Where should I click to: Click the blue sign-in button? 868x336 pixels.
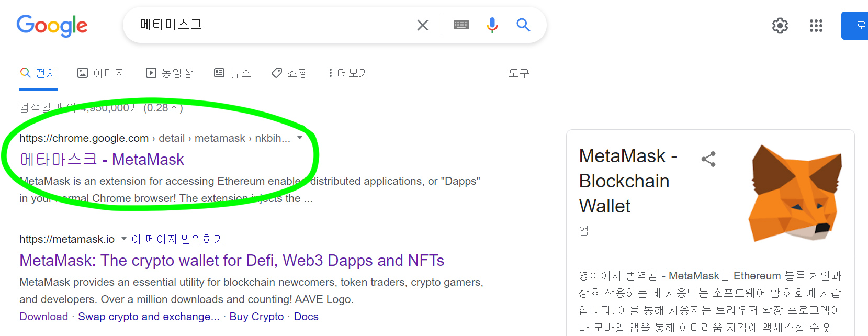coord(855,26)
